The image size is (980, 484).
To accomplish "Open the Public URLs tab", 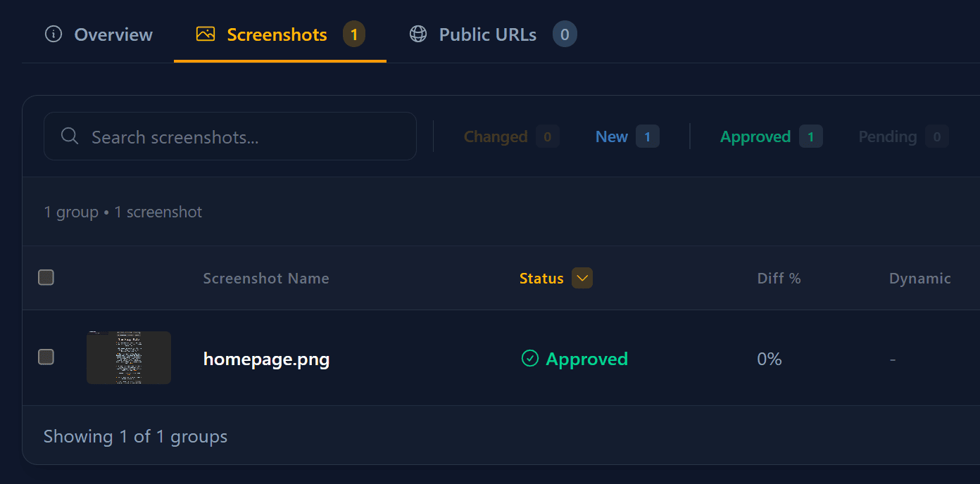I will pyautogui.click(x=488, y=34).
